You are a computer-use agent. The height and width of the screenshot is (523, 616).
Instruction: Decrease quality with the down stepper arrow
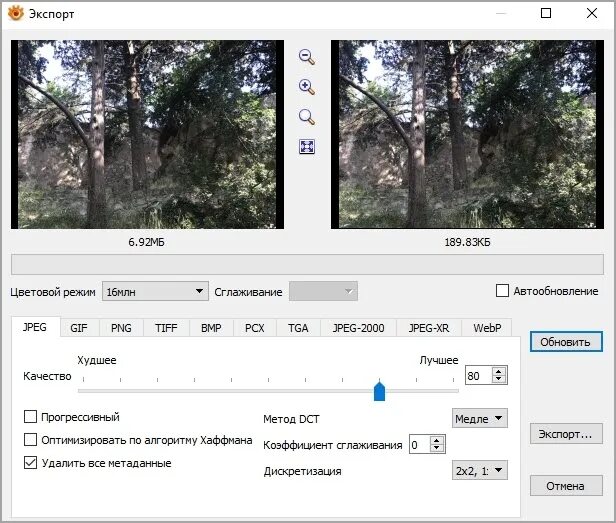point(499,380)
